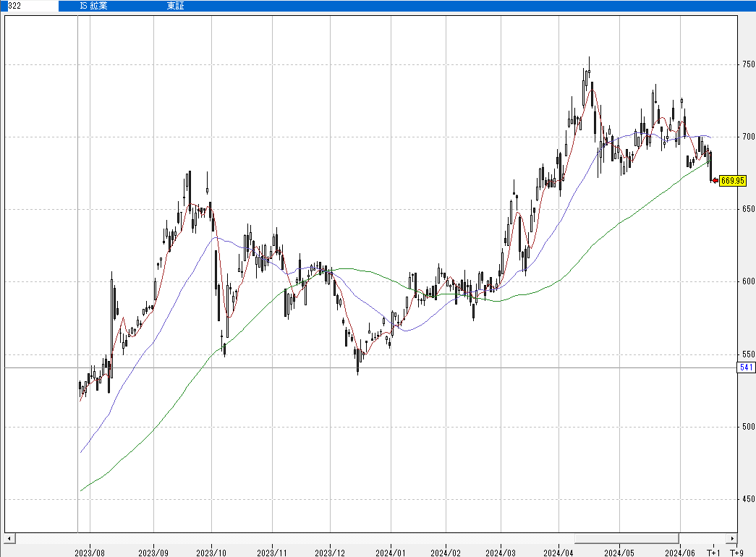Screen dimensions: 756x557
Task: Click the 550 price axis label
Action: coord(749,354)
